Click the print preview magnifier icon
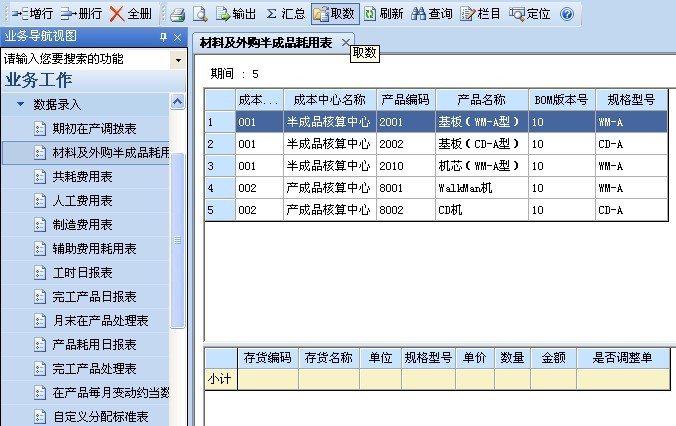The image size is (676, 426). point(200,14)
